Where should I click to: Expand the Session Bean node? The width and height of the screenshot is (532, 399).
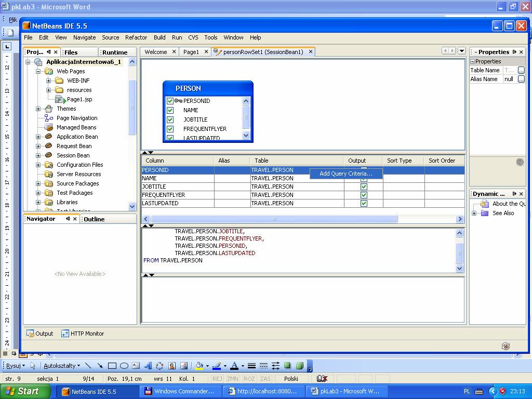(38, 155)
